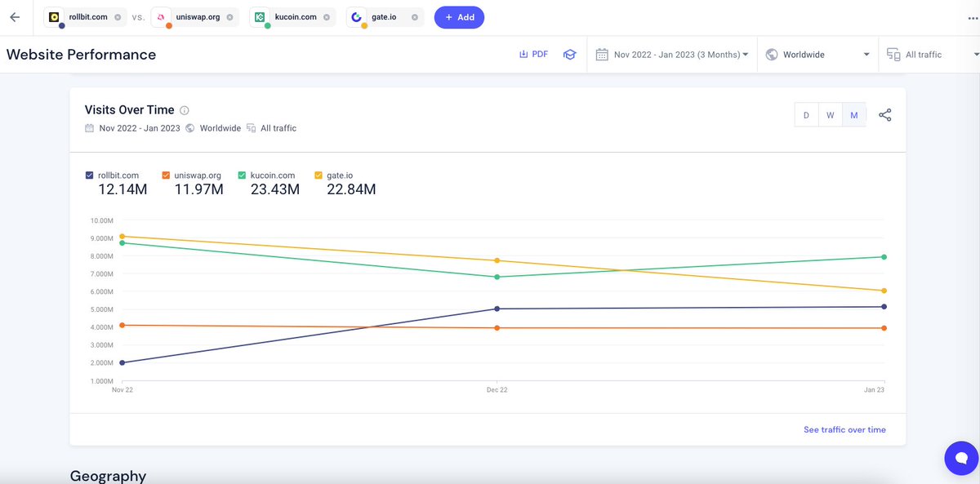
Task: Click the Dec 22 axis label
Action: pyautogui.click(x=497, y=390)
